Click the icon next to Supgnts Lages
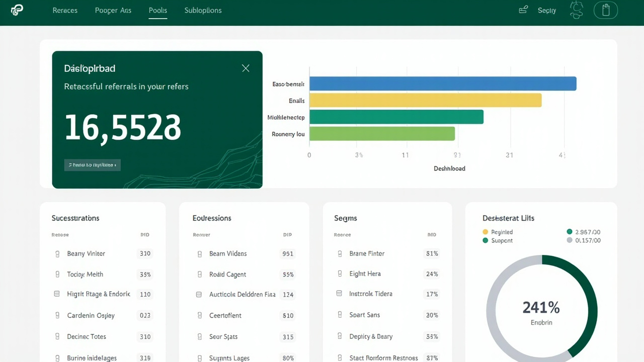 pyautogui.click(x=200, y=358)
